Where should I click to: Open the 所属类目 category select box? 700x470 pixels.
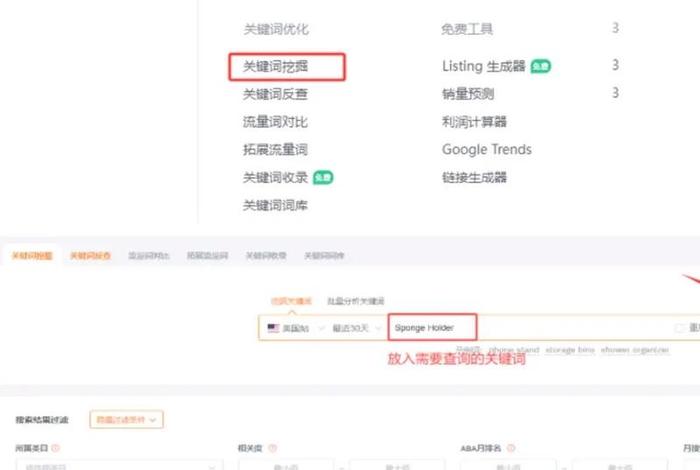pos(120,466)
